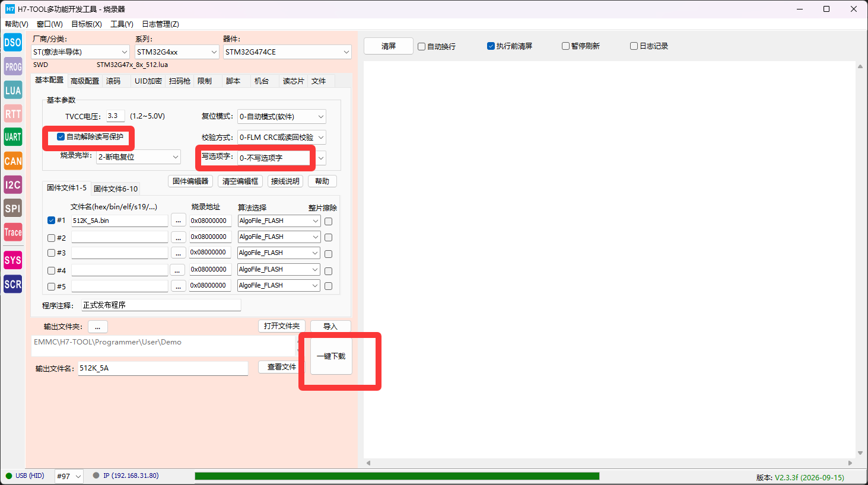Click the USB (HID) green status indicator
The width and height of the screenshot is (868, 485).
pyautogui.click(x=9, y=476)
